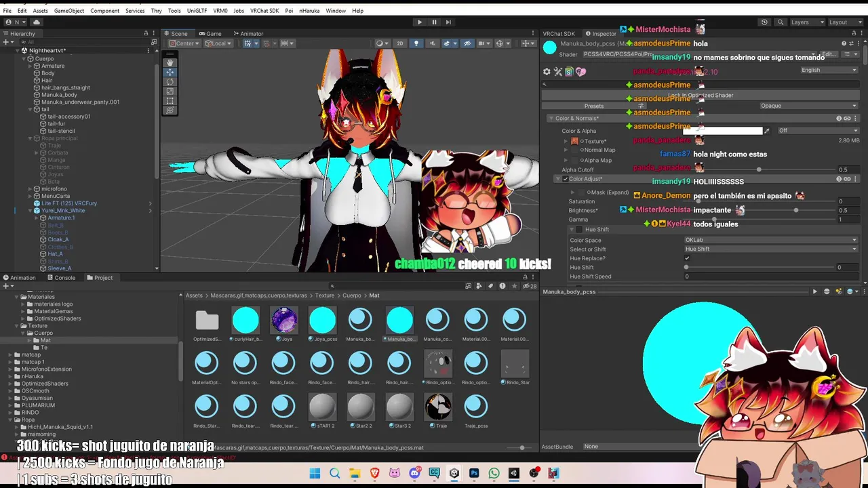The image size is (868, 488).
Task: Click the pink heart supporter icon
Action: [580, 71]
